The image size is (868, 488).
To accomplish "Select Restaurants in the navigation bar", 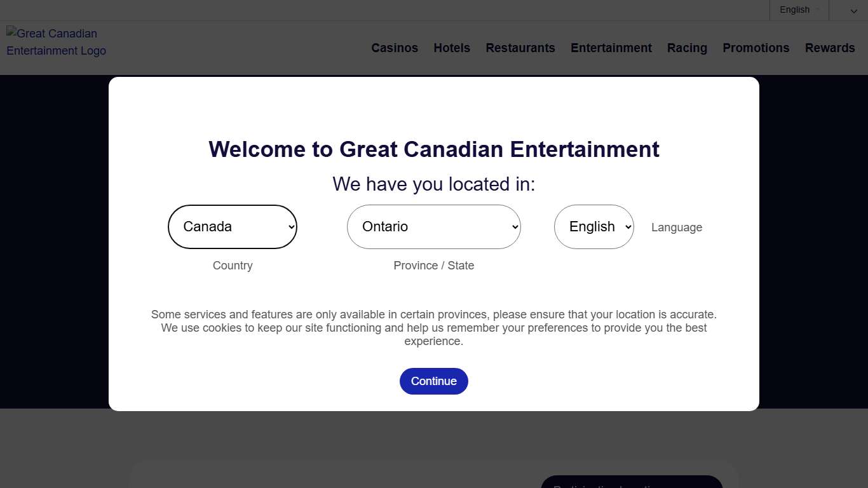I will point(520,48).
